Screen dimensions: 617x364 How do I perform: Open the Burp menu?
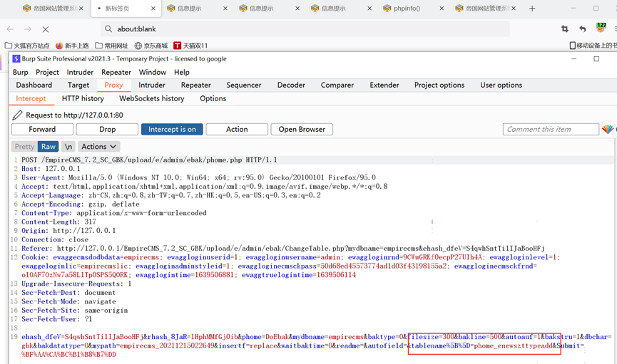pos(21,73)
